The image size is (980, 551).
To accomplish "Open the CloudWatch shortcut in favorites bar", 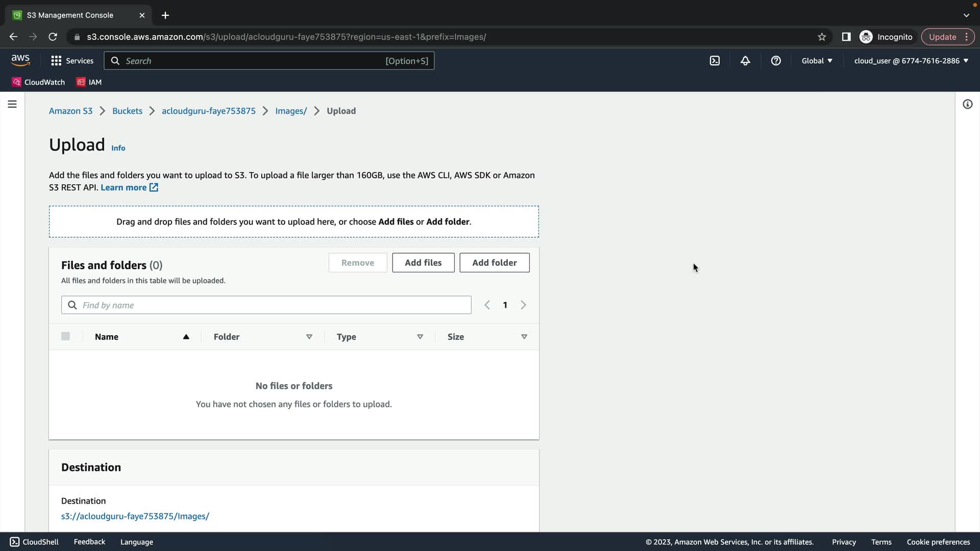I will [x=39, y=82].
